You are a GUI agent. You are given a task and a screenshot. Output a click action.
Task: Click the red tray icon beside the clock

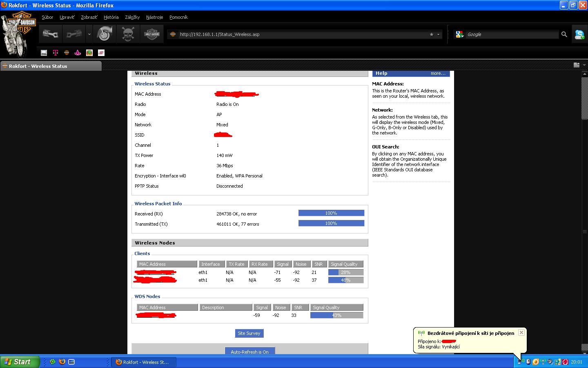click(x=565, y=361)
